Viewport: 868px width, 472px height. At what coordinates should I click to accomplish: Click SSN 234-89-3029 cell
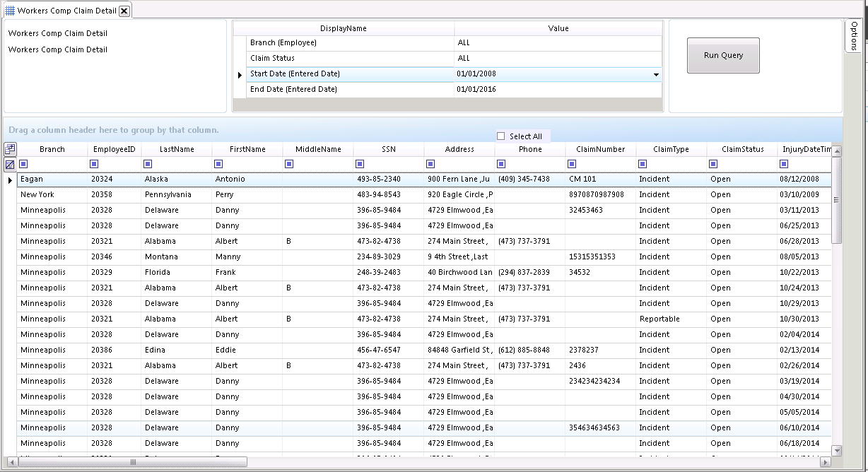tap(389, 257)
